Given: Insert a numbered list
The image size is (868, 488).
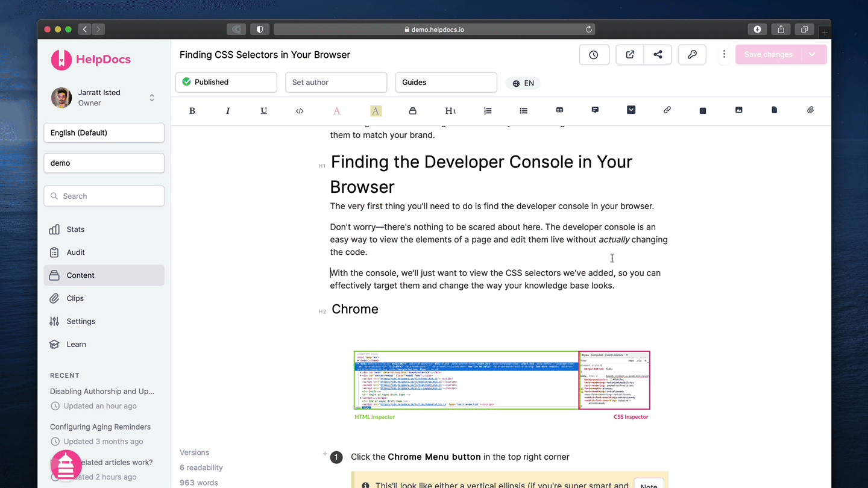Looking at the screenshot, I should point(488,111).
